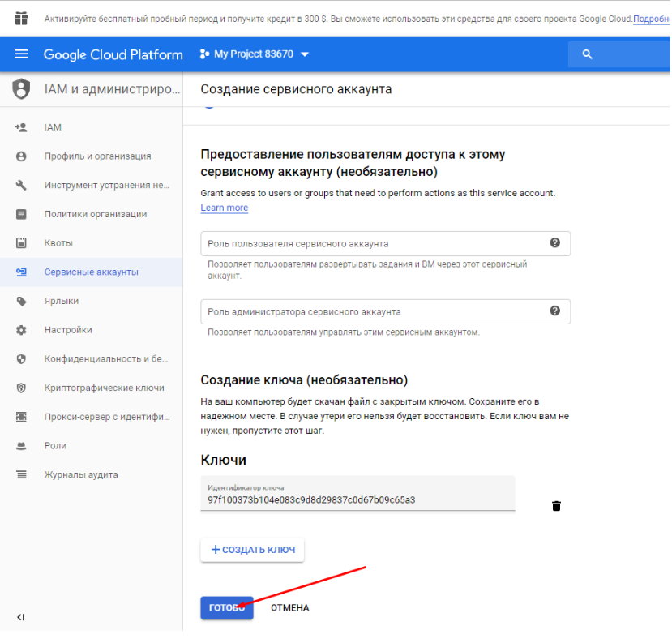Click the СОЗДАТЬ КЛЮЧ button
This screenshot has width=672, height=643.
pyautogui.click(x=252, y=550)
